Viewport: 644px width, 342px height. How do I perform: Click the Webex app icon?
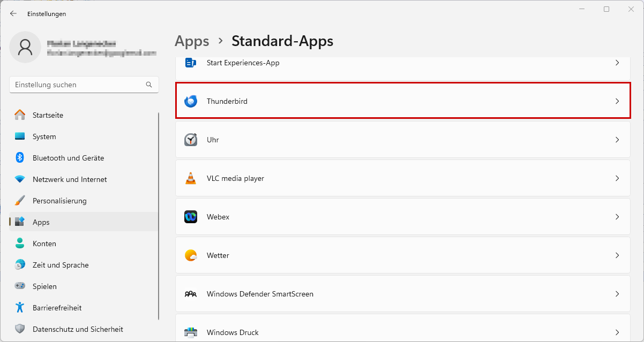[191, 217]
